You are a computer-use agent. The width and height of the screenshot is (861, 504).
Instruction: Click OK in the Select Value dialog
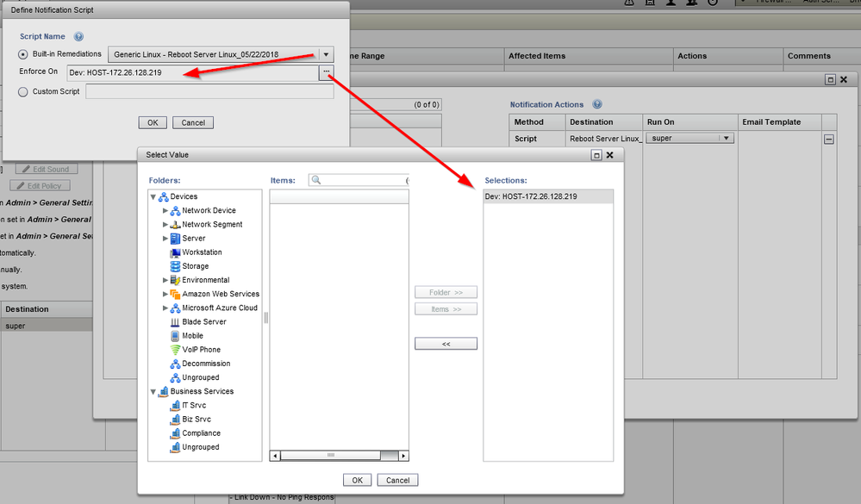357,480
